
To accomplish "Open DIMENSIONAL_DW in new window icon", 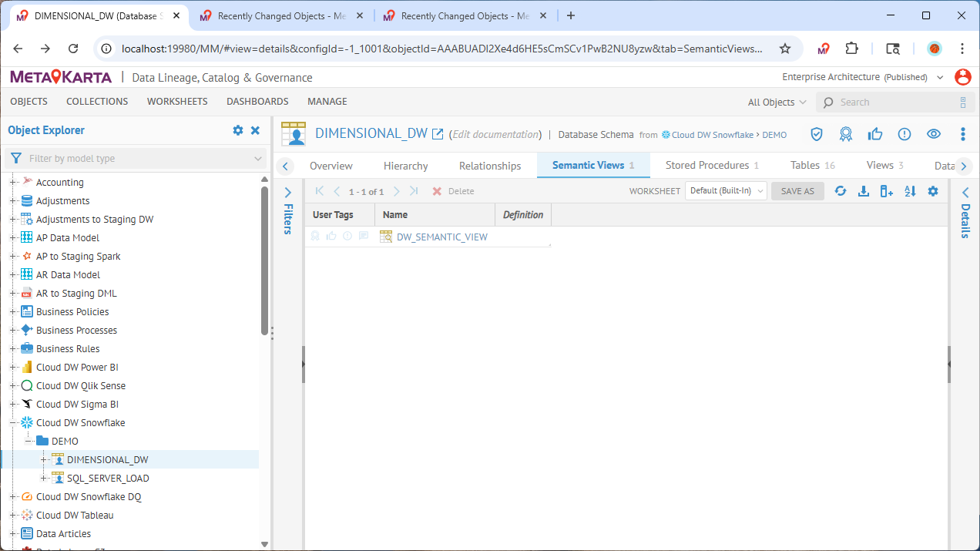I will click(438, 134).
